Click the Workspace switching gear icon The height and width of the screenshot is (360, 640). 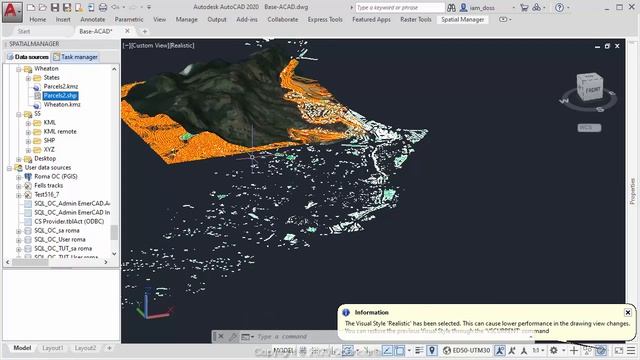pos(553,350)
